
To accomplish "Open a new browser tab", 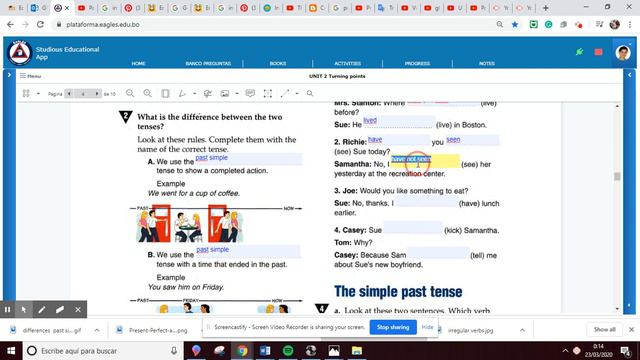I will [545, 8].
